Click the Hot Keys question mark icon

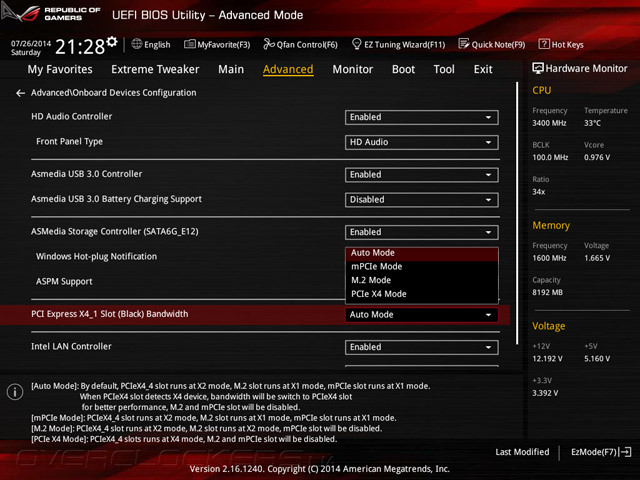(x=544, y=44)
